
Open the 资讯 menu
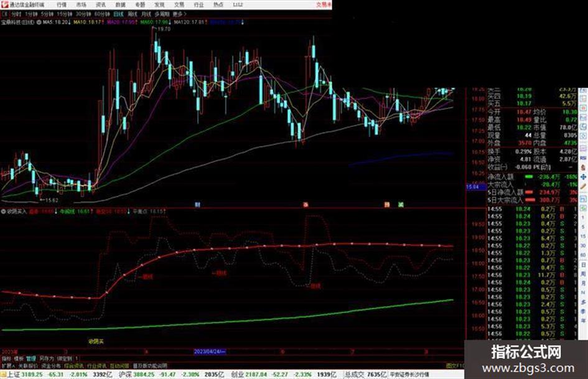pyautogui.click(x=101, y=4)
